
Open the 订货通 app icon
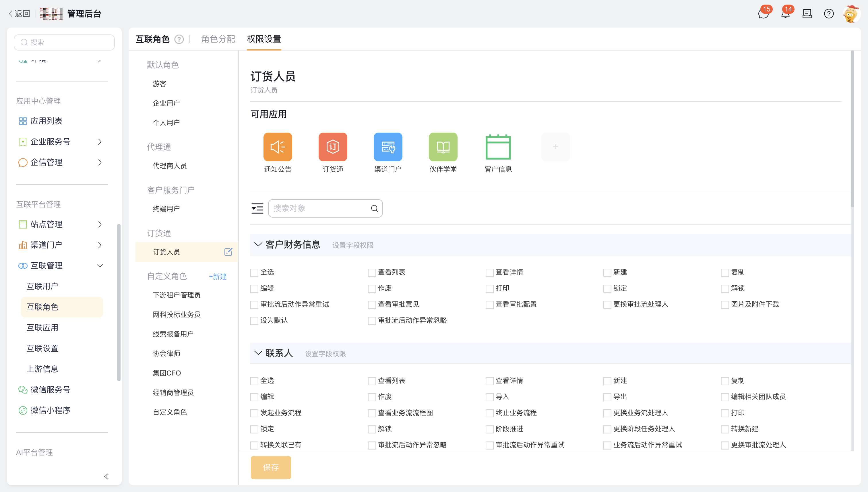point(332,147)
